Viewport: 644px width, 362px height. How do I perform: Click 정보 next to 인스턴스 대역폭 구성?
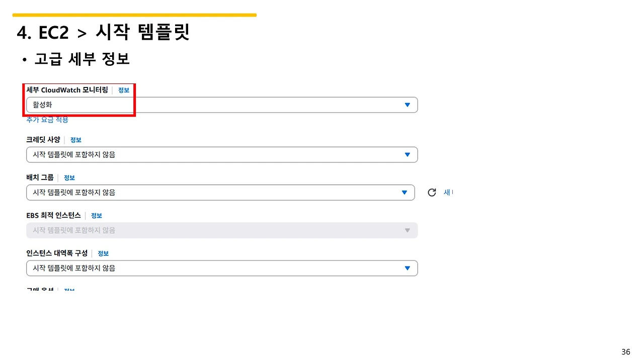click(103, 253)
